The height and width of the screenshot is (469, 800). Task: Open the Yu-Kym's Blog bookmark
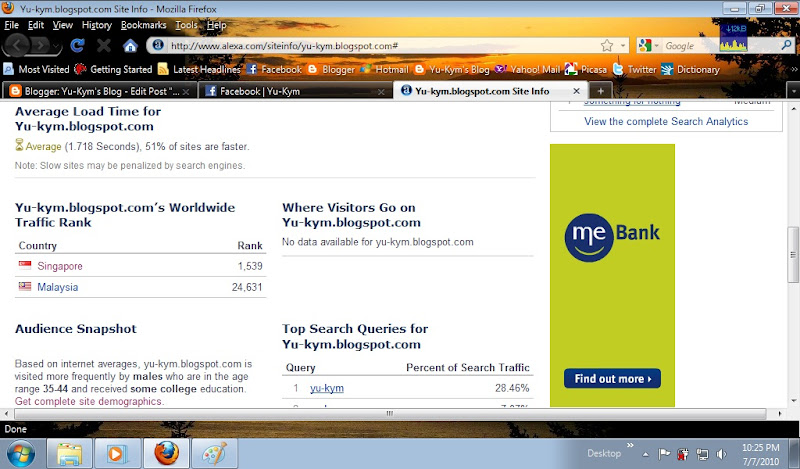pyautogui.click(x=452, y=69)
